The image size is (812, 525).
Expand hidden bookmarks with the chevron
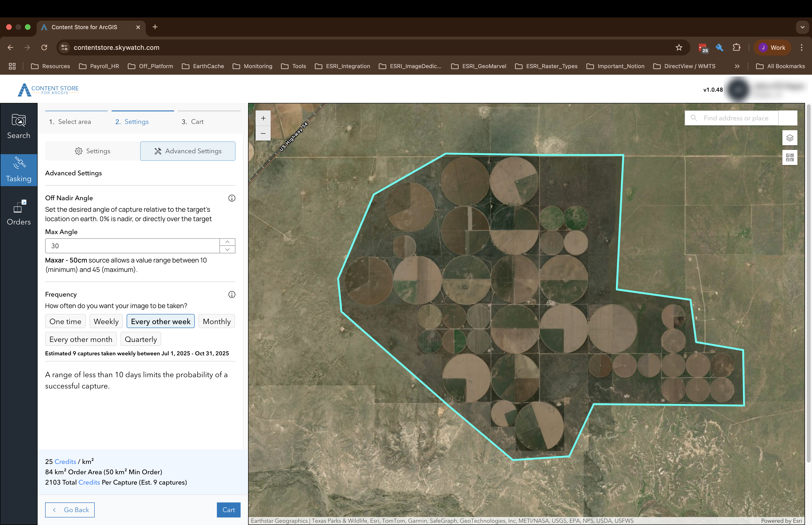(737, 66)
